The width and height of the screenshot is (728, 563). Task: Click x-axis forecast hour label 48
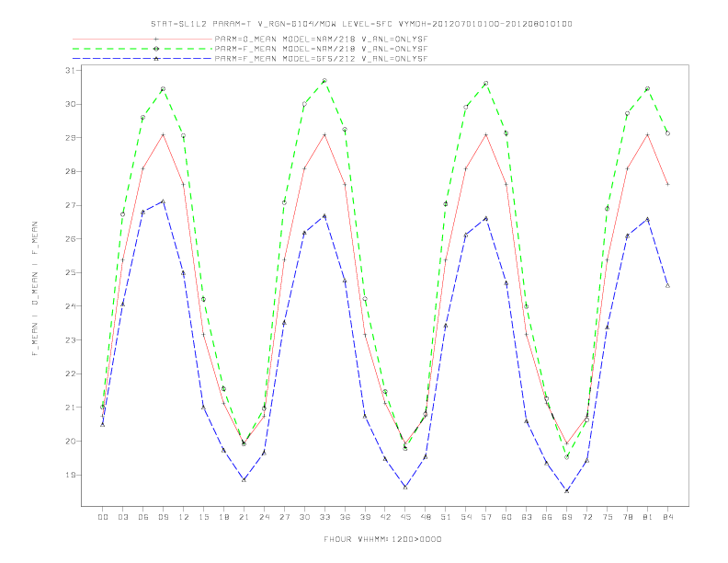(426, 517)
